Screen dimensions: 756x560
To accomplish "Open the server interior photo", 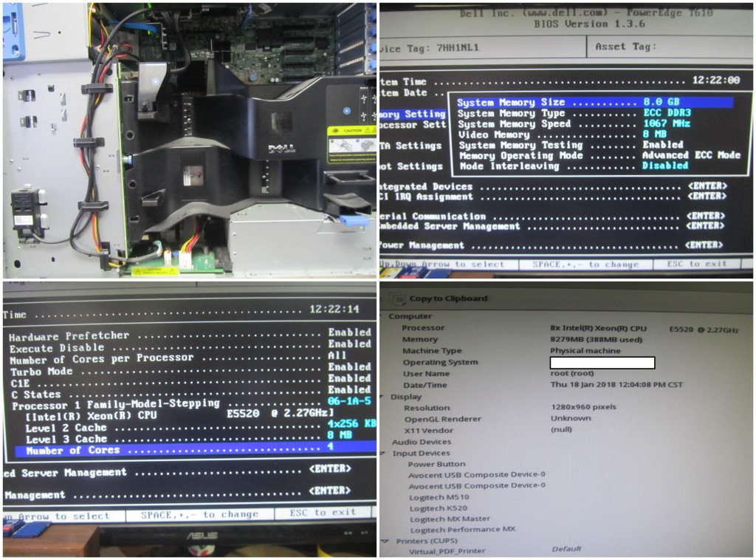I will (x=190, y=140).
